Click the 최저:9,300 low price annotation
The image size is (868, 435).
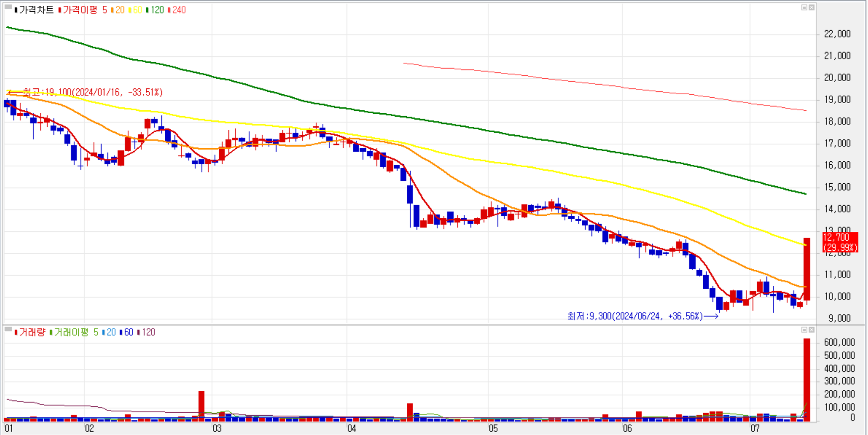[x=635, y=316]
